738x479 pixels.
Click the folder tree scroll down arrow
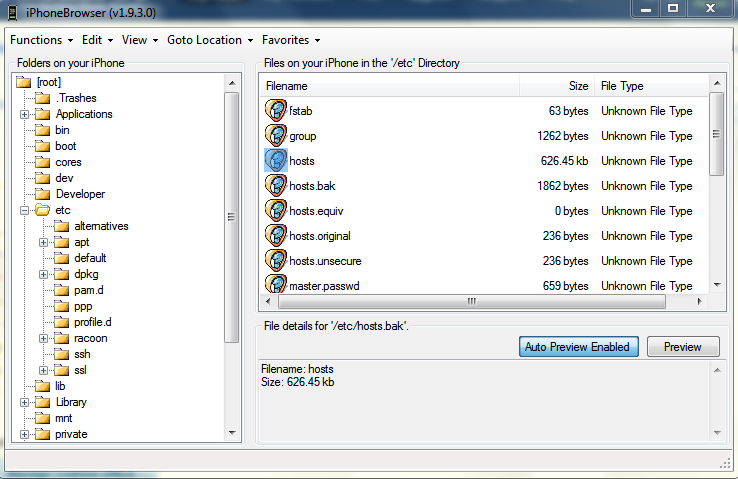pos(232,433)
